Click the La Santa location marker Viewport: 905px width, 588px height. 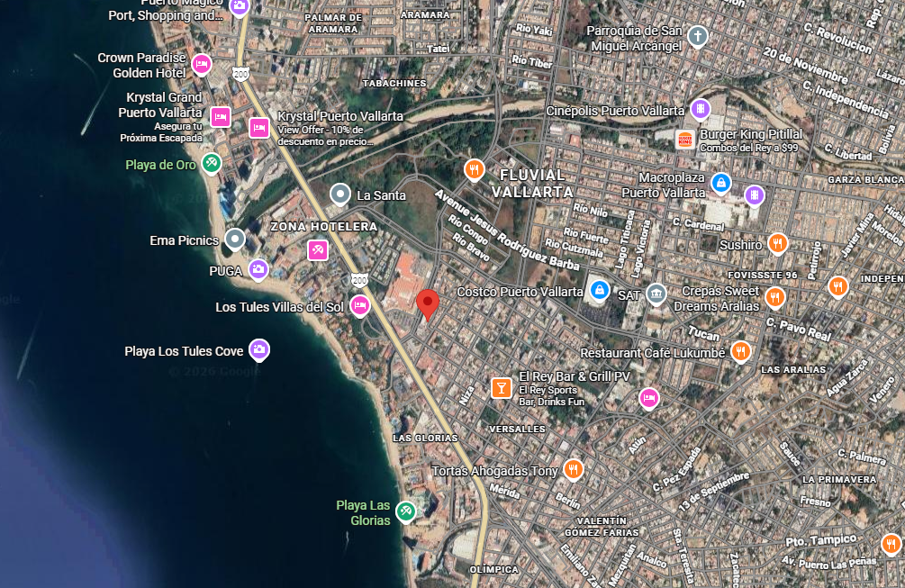pyautogui.click(x=340, y=194)
